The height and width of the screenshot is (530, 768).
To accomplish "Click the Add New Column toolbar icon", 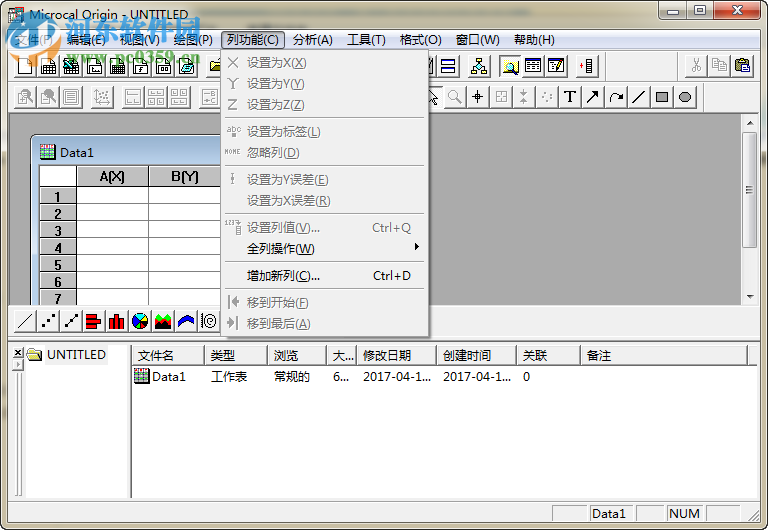I will click(587, 66).
